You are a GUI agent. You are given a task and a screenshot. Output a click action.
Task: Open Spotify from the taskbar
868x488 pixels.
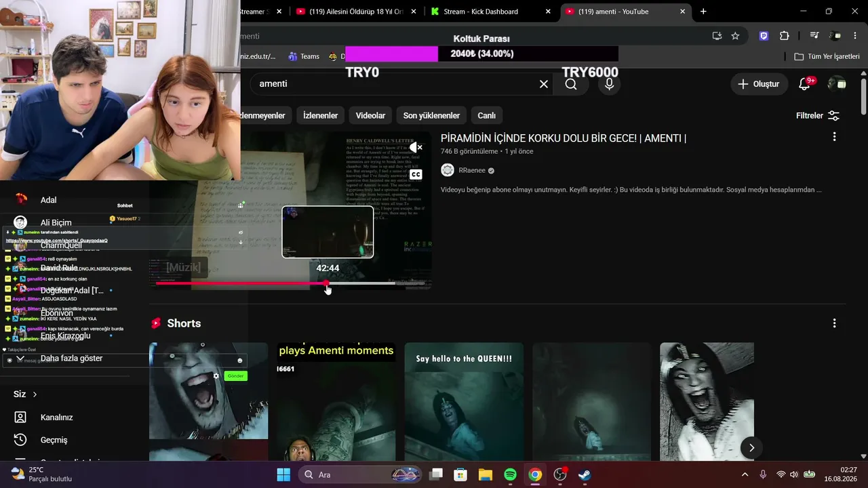point(511,474)
